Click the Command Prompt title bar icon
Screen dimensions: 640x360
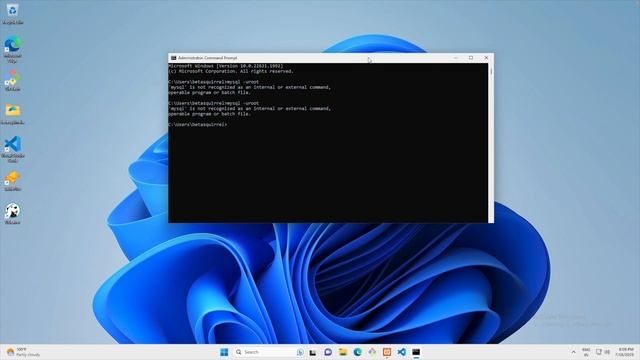click(x=173, y=58)
